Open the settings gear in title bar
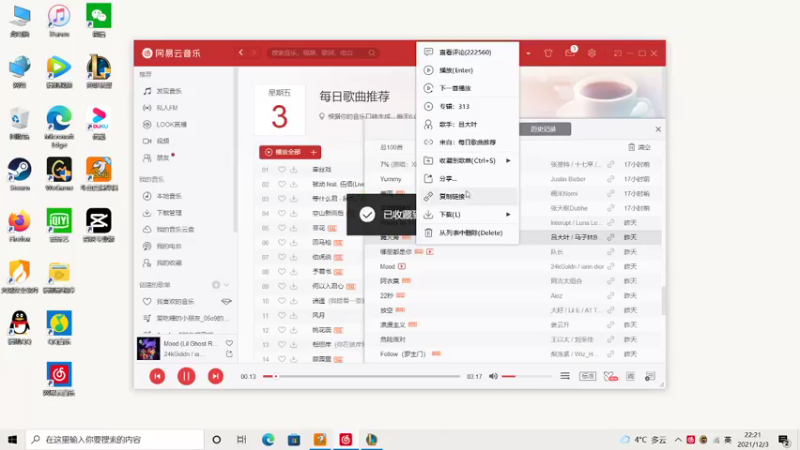Screen dimensions: 800x450 (x=592, y=53)
